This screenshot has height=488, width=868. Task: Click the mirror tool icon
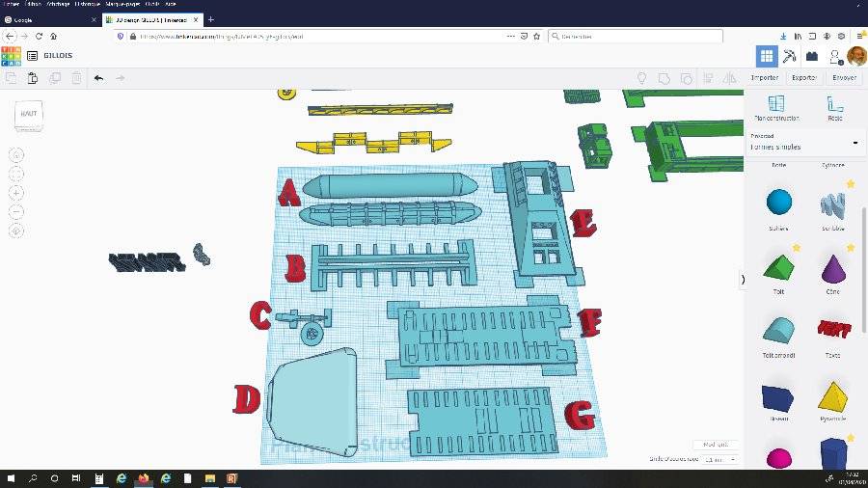[730, 78]
